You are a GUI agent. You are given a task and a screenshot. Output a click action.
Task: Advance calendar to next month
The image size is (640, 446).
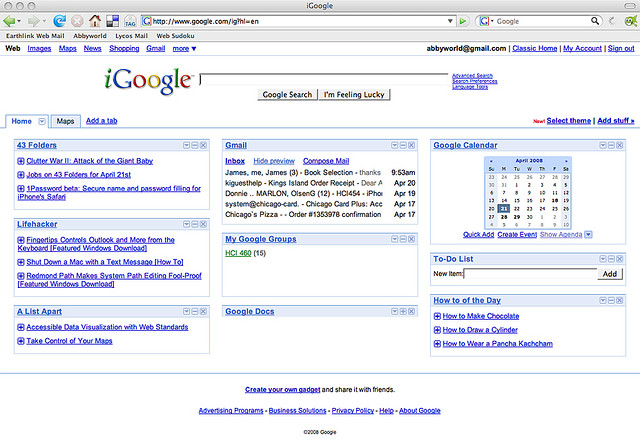point(566,160)
